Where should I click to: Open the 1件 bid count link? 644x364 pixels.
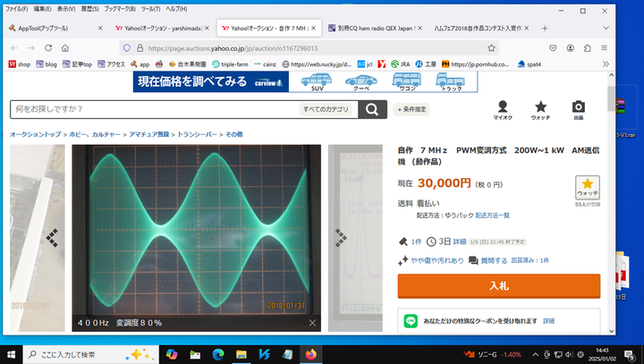417,241
